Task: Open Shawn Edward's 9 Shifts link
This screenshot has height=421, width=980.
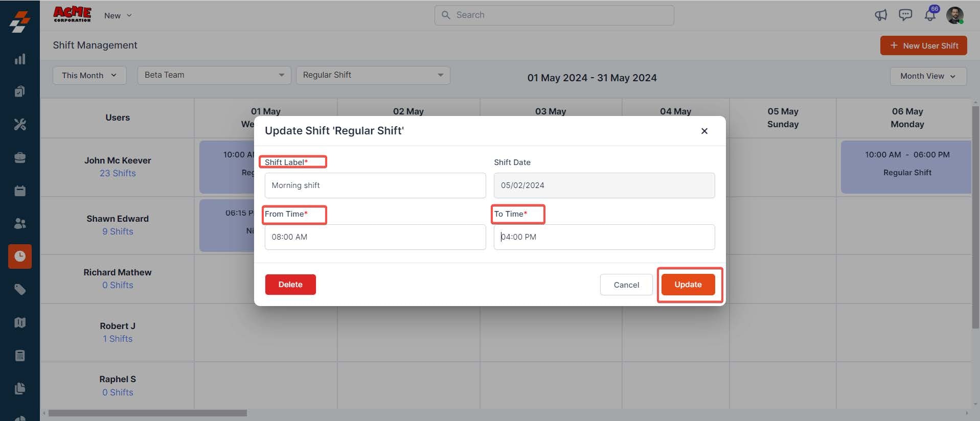Action: pyautogui.click(x=118, y=231)
